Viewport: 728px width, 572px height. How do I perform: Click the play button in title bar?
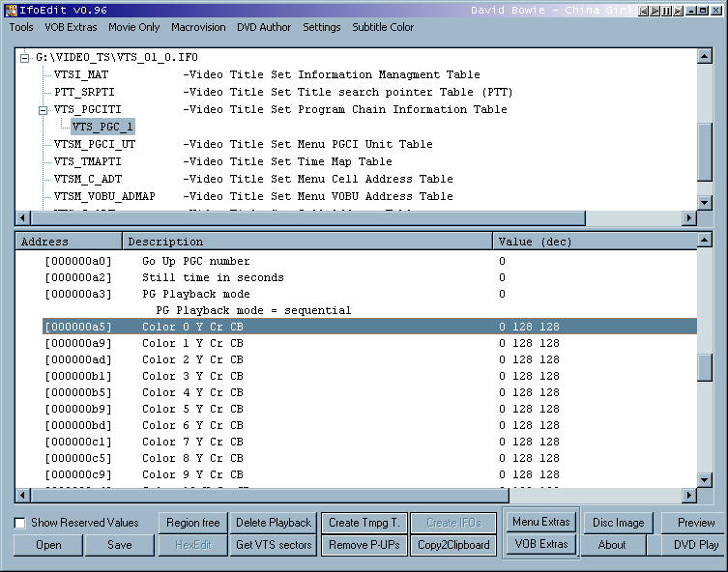click(655, 11)
